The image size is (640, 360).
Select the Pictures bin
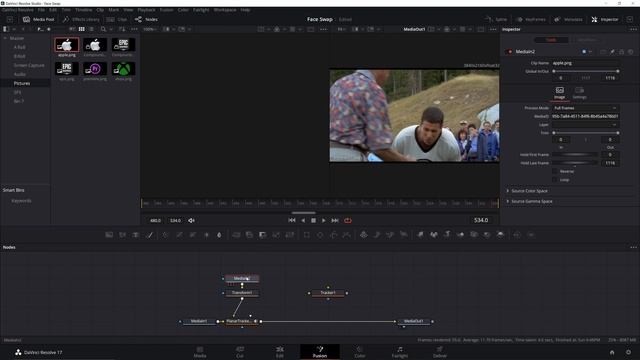click(22, 83)
